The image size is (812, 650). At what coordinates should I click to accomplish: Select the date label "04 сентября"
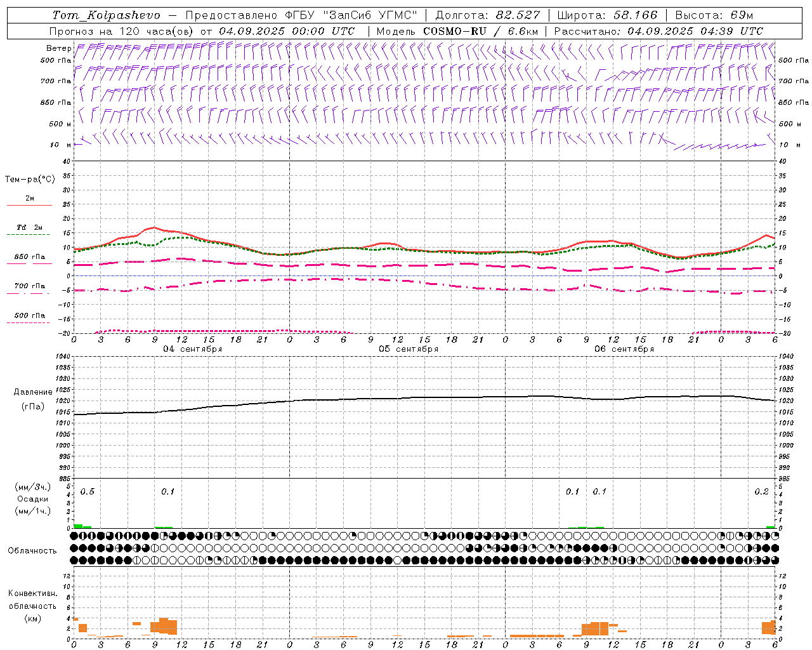click(x=192, y=349)
